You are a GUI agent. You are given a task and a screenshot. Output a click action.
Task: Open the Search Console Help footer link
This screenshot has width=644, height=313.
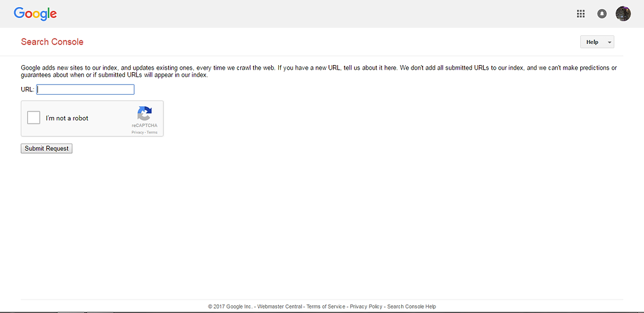pos(412,307)
